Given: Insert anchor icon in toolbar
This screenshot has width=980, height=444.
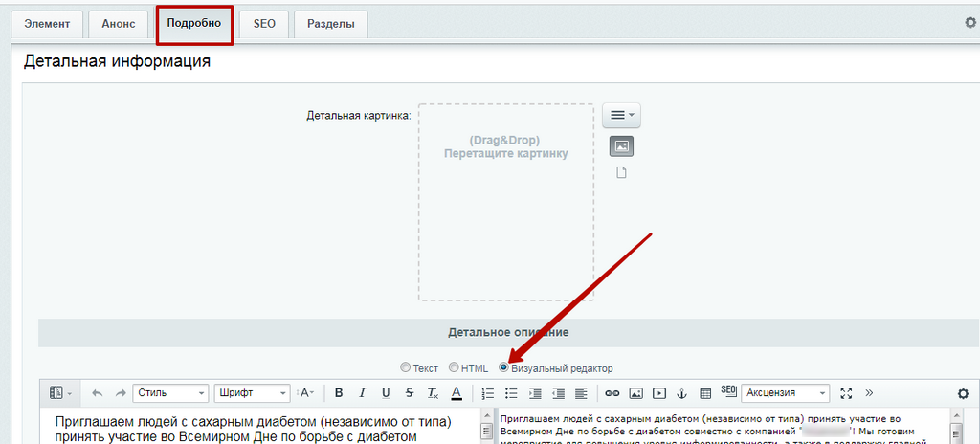Looking at the screenshot, I should 682,392.
